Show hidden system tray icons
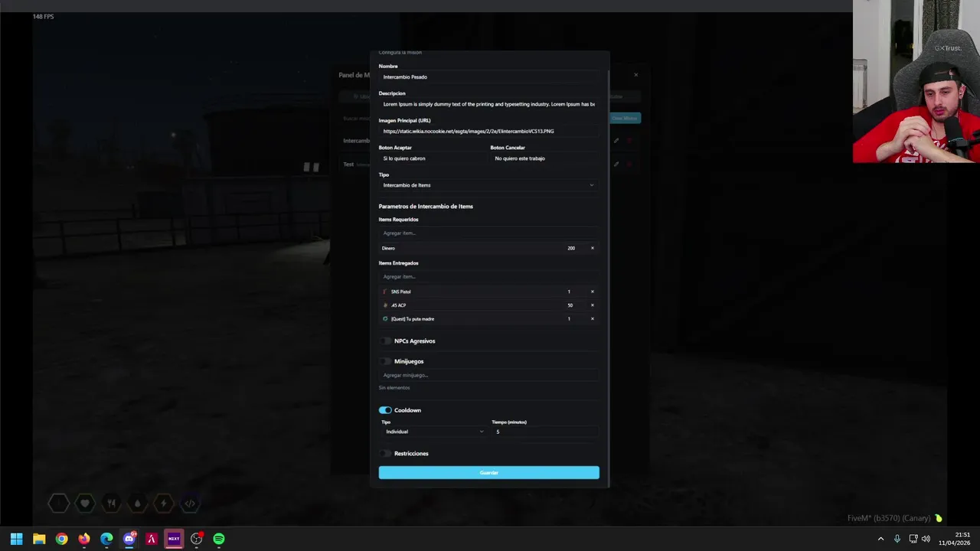 tap(880, 539)
